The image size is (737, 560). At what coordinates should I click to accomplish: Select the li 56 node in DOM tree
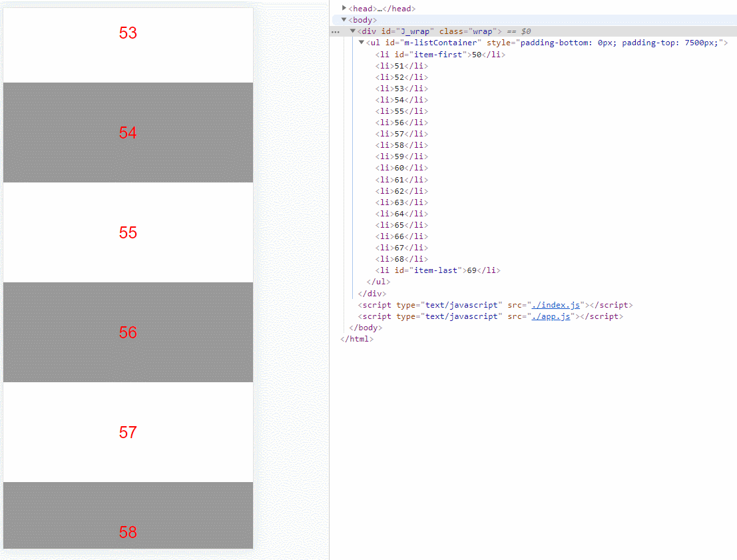pos(401,123)
